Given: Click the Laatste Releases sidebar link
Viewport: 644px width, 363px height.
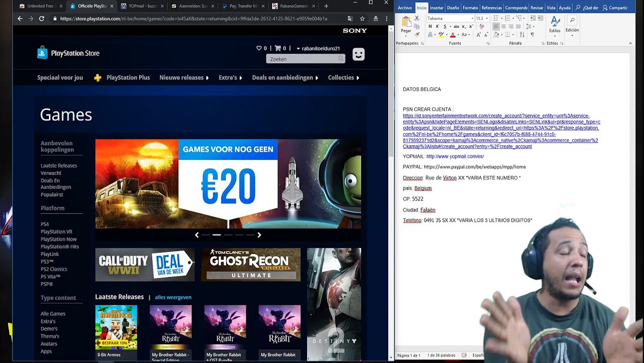Looking at the screenshot, I should coord(59,165).
